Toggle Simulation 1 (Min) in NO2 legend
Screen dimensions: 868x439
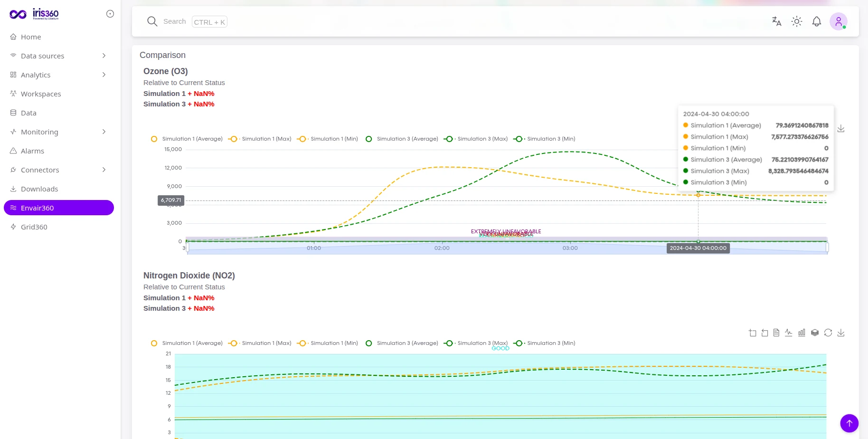328,343
